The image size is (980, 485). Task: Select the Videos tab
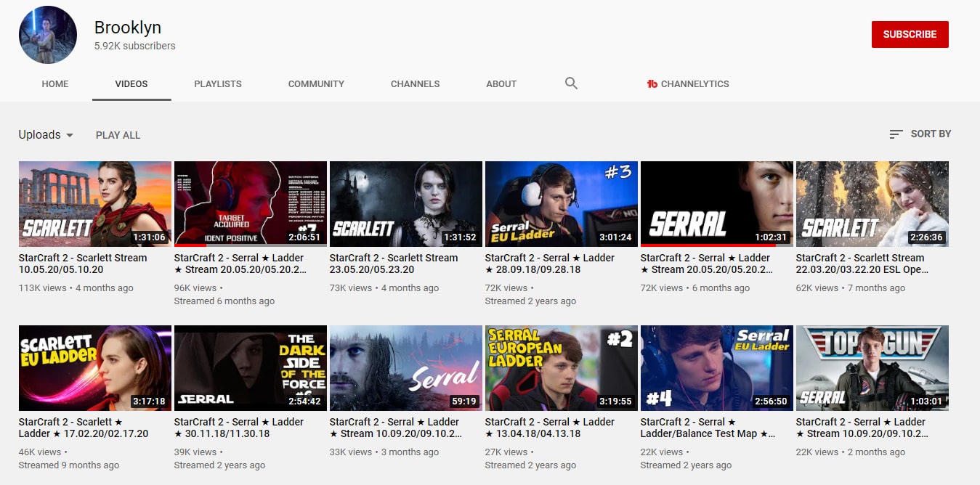pyautogui.click(x=131, y=83)
